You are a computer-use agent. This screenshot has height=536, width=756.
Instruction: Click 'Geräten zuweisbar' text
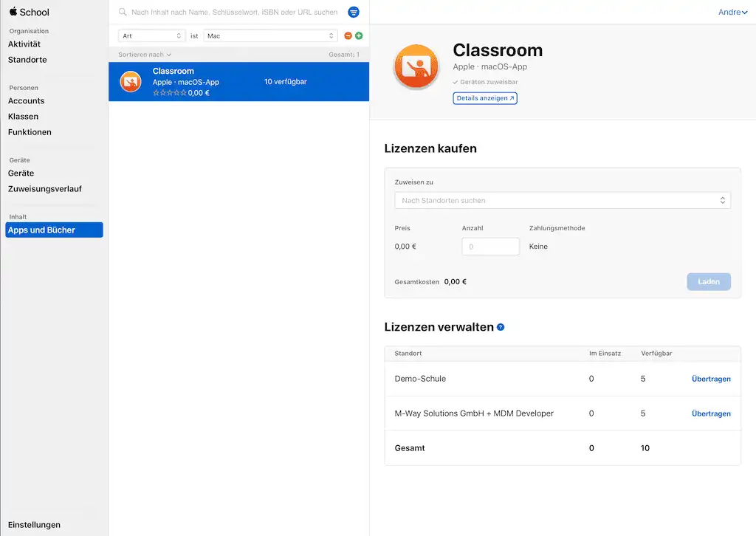coord(489,82)
